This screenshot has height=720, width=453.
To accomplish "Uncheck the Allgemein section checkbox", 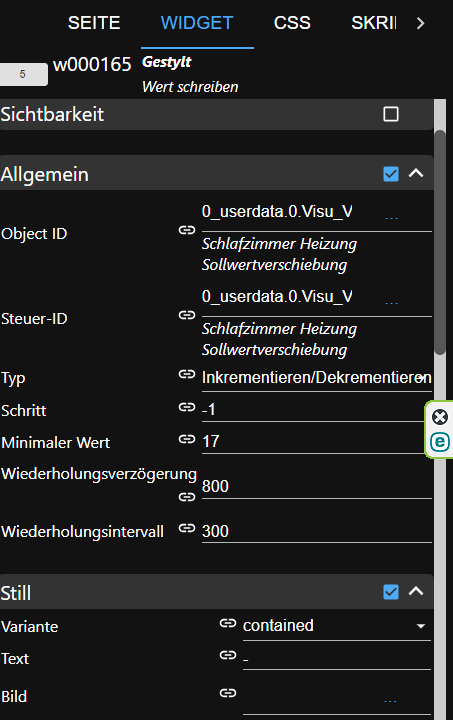I will (x=391, y=174).
